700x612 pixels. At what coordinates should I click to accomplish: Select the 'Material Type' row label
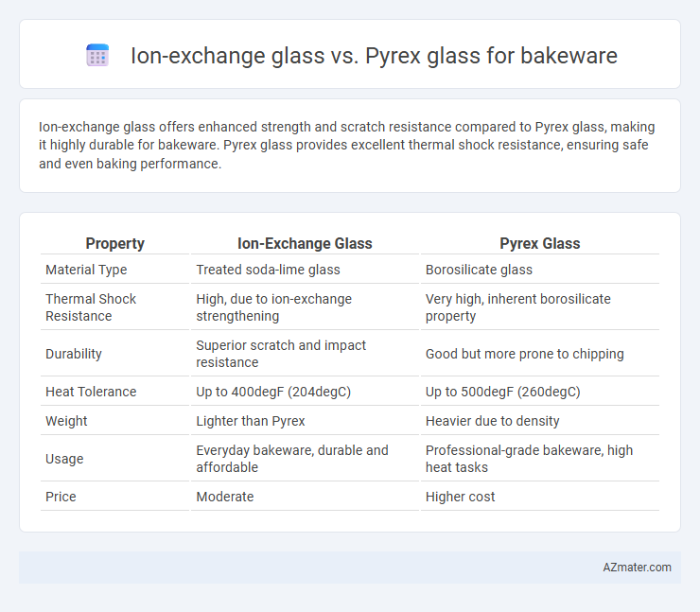point(86,270)
